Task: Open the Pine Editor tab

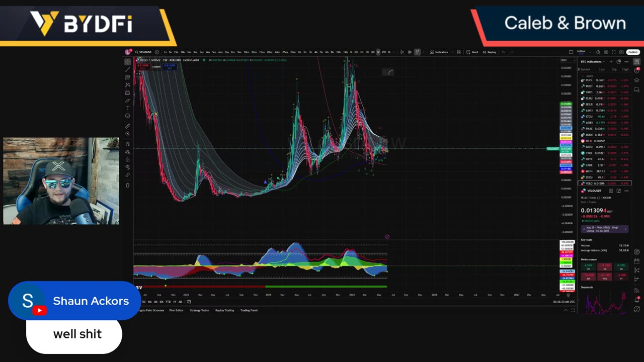Action: pos(176,310)
